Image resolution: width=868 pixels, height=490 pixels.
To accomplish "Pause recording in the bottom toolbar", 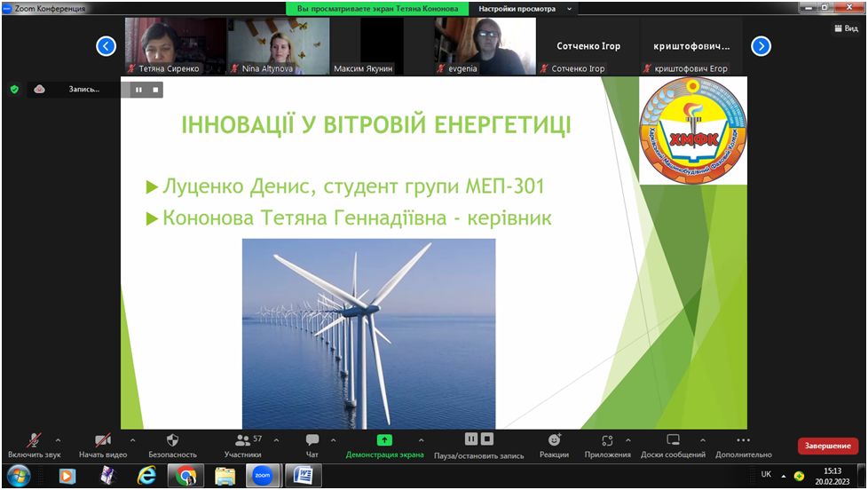I will (471, 439).
